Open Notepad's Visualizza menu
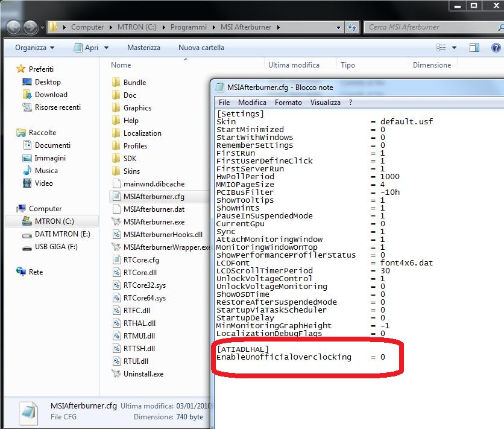504x429 pixels. (x=326, y=103)
